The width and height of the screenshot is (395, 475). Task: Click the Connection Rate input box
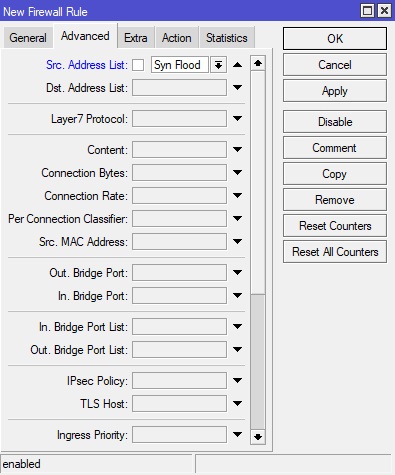tap(179, 196)
